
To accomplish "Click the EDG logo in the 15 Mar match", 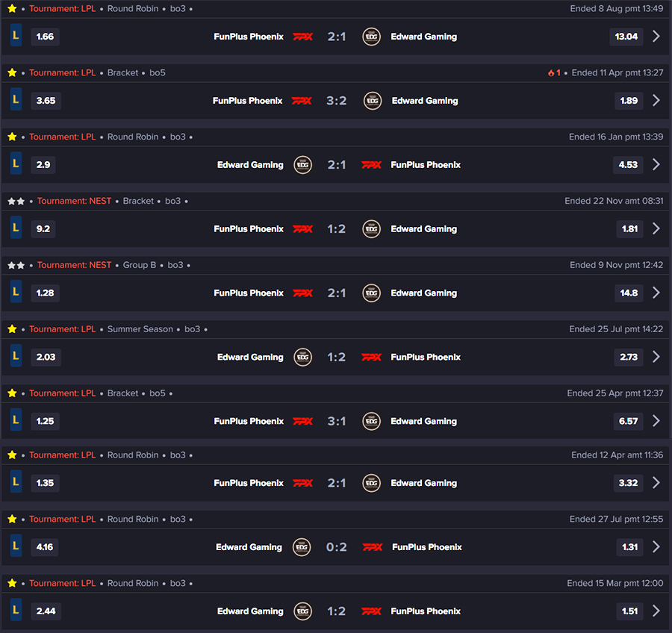I will (302, 611).
